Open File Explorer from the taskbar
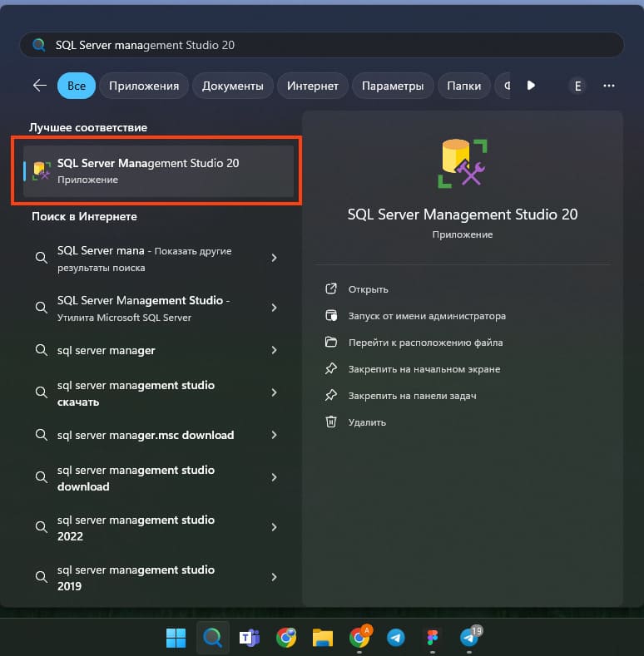Screen dimensions: 644x656 click(x=323, y=638)
